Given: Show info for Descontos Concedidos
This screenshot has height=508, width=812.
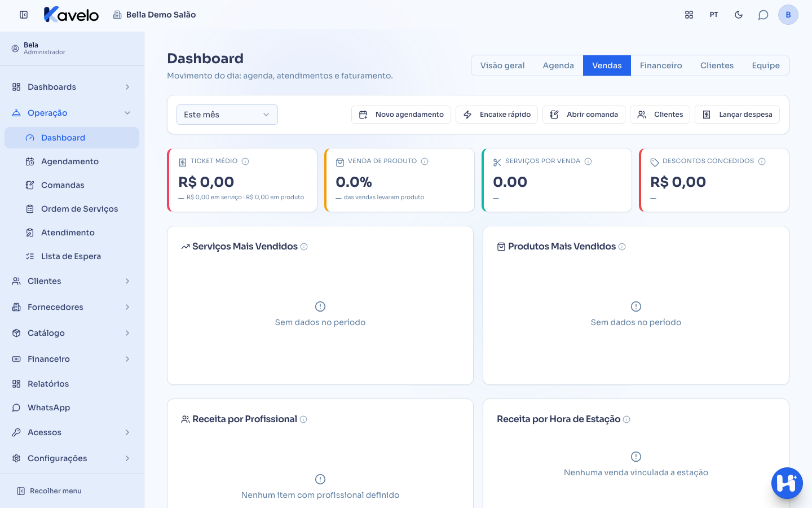Looking at the screenshot, I should pyautogui.click(x=762, y=161).
